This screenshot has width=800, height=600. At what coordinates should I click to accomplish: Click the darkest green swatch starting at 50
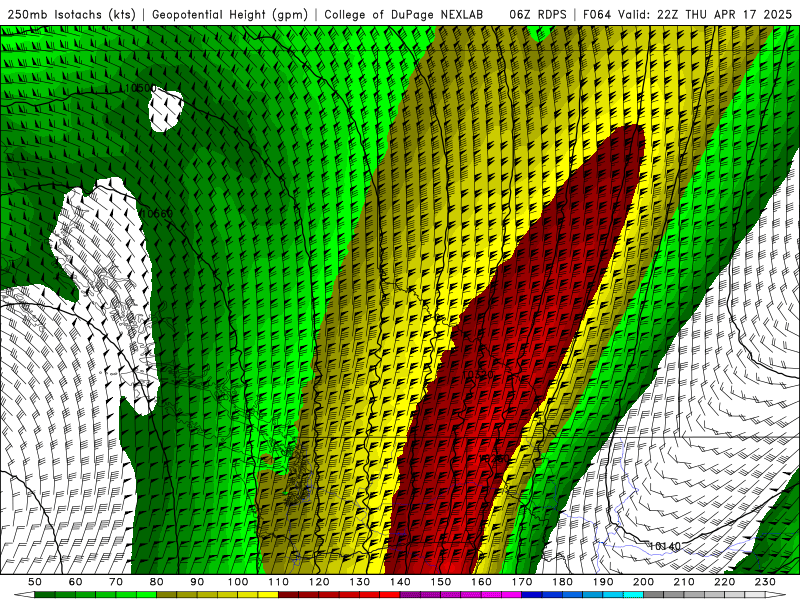coord(45,595)
